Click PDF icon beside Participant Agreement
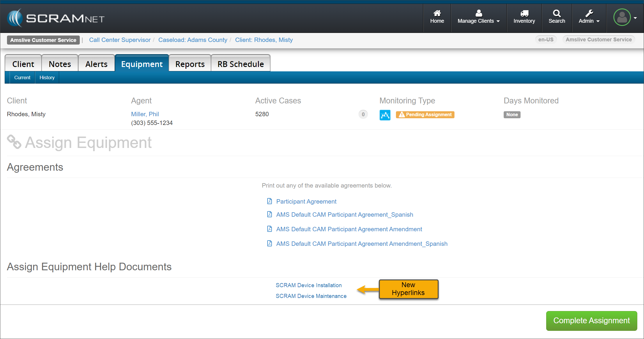This screenshot has width=644, height=339. click(270, 201)
